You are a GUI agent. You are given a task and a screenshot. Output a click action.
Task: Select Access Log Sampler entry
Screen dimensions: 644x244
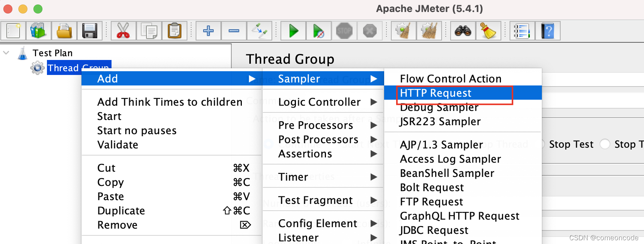[x=463, y=159]
